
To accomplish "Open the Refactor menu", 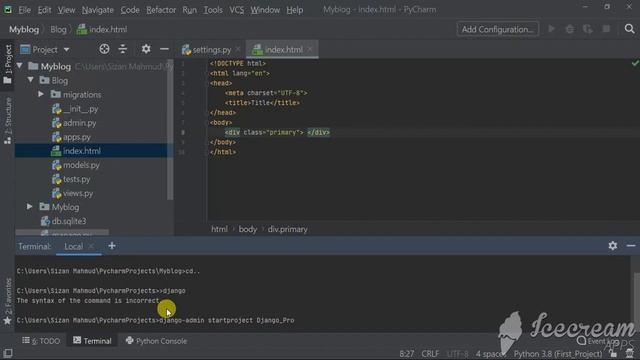I will (x=161, y=9).
